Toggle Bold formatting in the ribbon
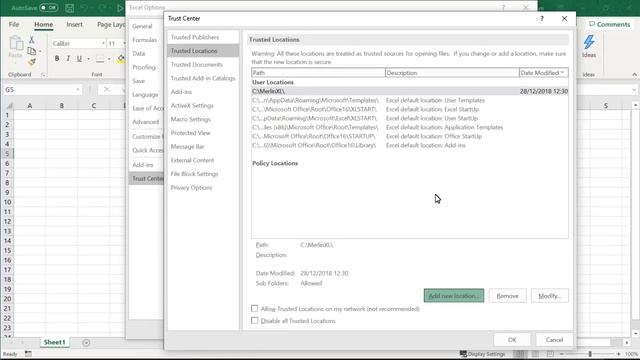The height and width of the screenshot is (360, 640). coord(57,58)
